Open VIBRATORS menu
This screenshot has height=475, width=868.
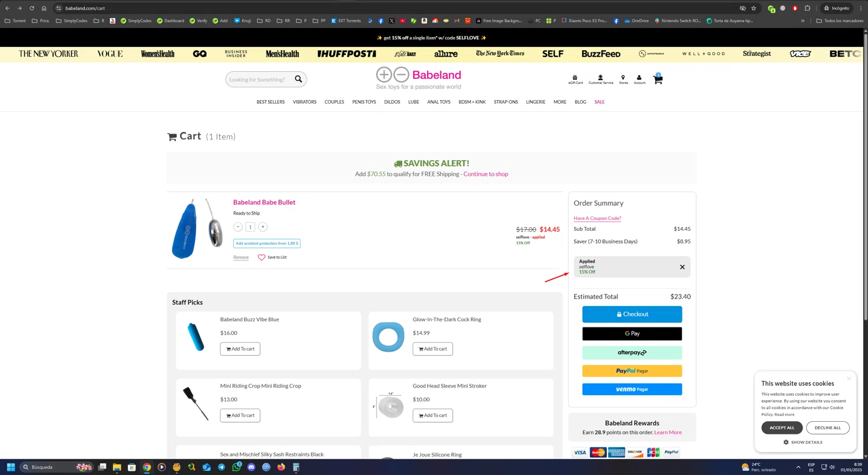(x=304, y=102)
